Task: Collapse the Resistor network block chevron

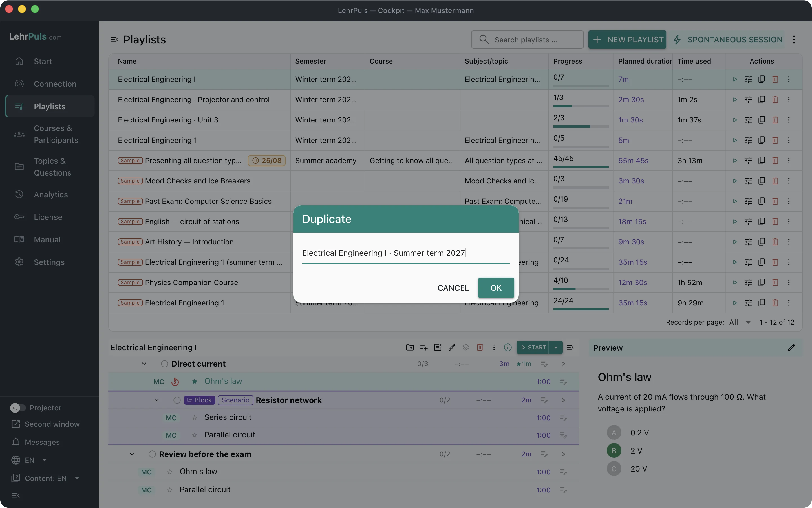Action: click(156, 400)
